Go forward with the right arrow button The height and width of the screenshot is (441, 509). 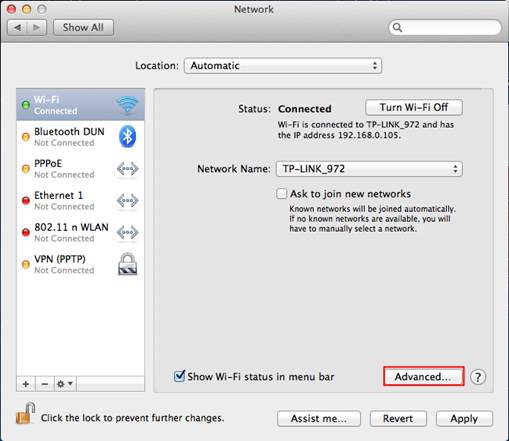pos(37,27)
